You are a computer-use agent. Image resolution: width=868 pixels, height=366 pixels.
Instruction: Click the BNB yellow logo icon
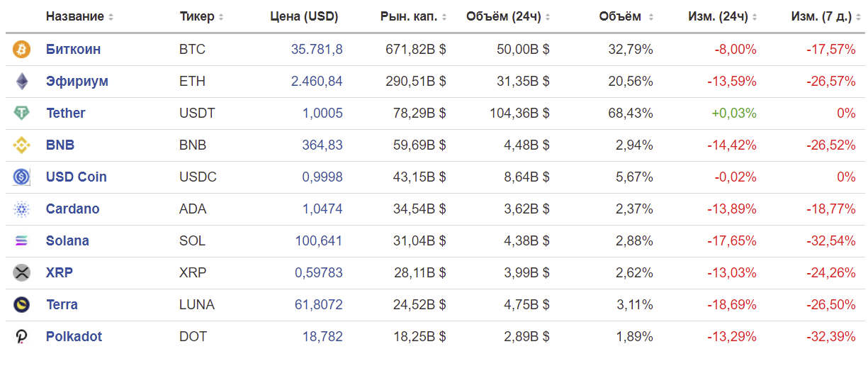click(22, 145)
